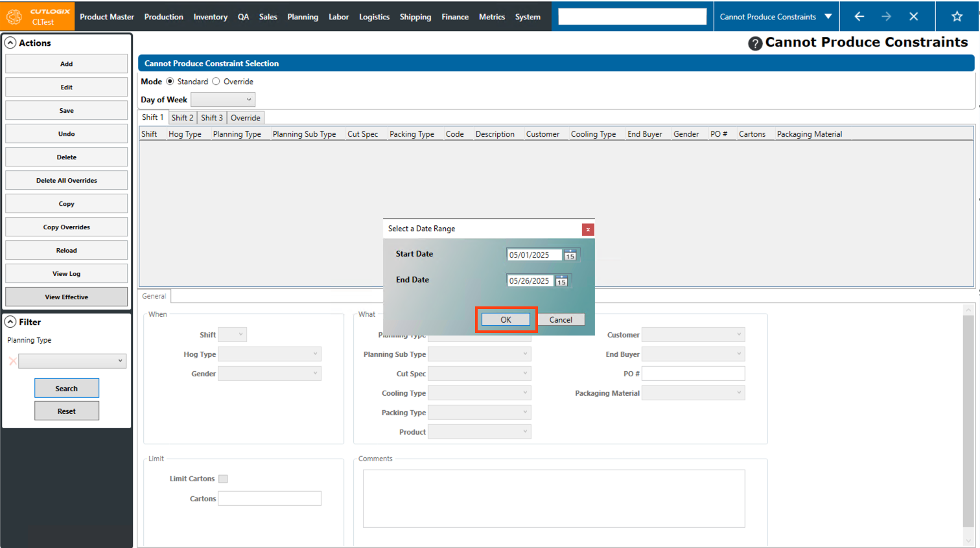Select the Standard mode radio button

170,82
